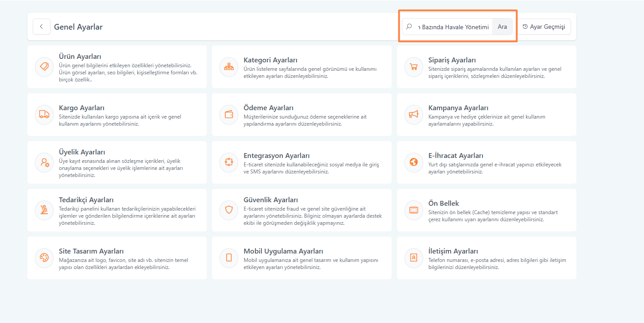Click the megaphone icon for Kampanya Ayarları
Viewport: 644px width, 323px height.
coord(414,115)
